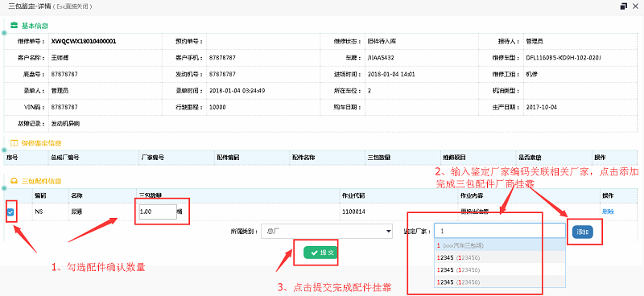This screenshot has width=644, height=296.
Task: Click the arrow of the 所属类别 combo box
Action: point(388,232)
